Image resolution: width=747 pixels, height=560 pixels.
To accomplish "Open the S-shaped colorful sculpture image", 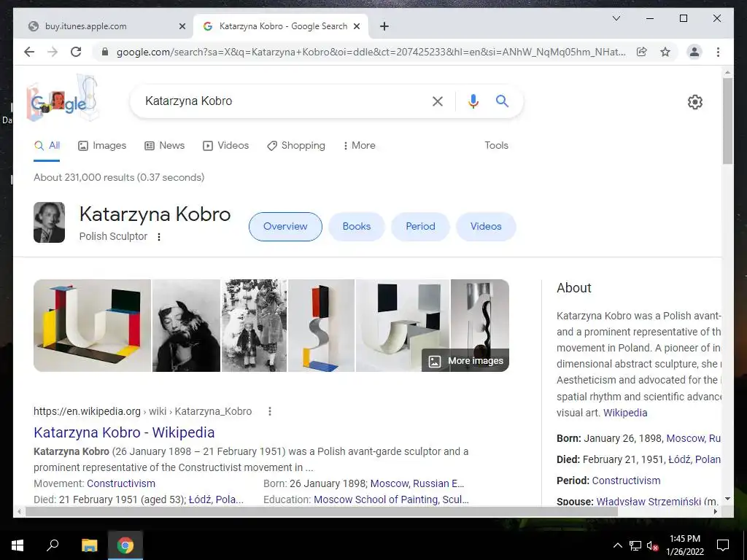I will [321, 325].
